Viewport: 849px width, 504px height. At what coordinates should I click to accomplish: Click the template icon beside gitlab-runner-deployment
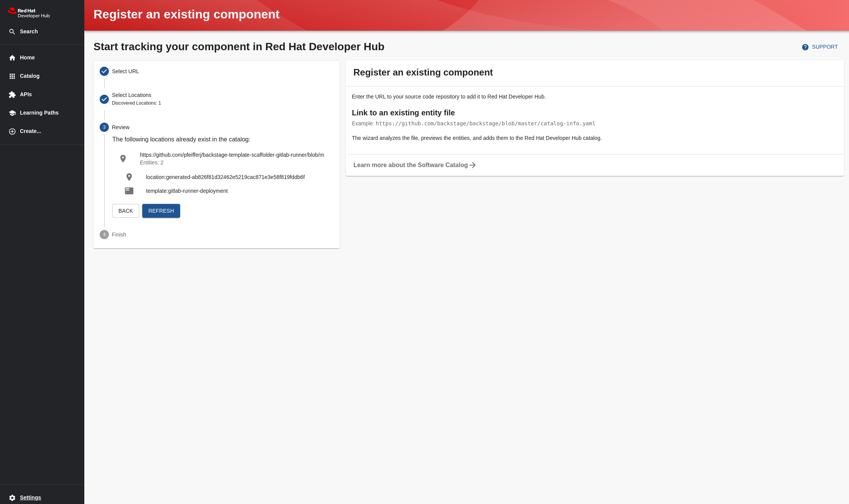point(129,191)
